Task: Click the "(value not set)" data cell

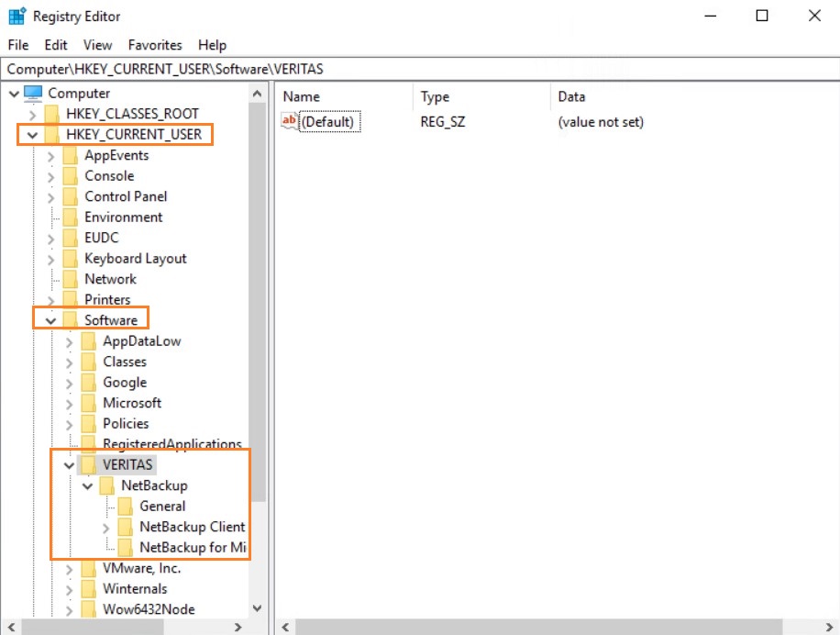Action: 601,122
